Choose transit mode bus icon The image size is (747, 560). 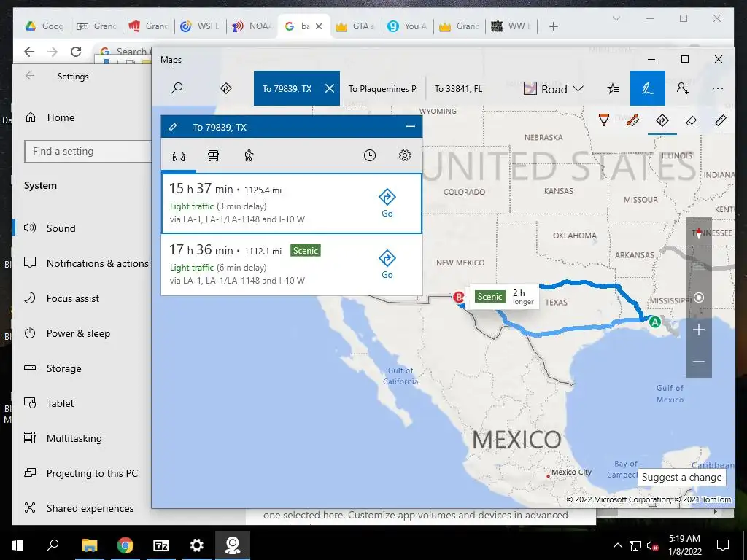(x=213, y=156)
